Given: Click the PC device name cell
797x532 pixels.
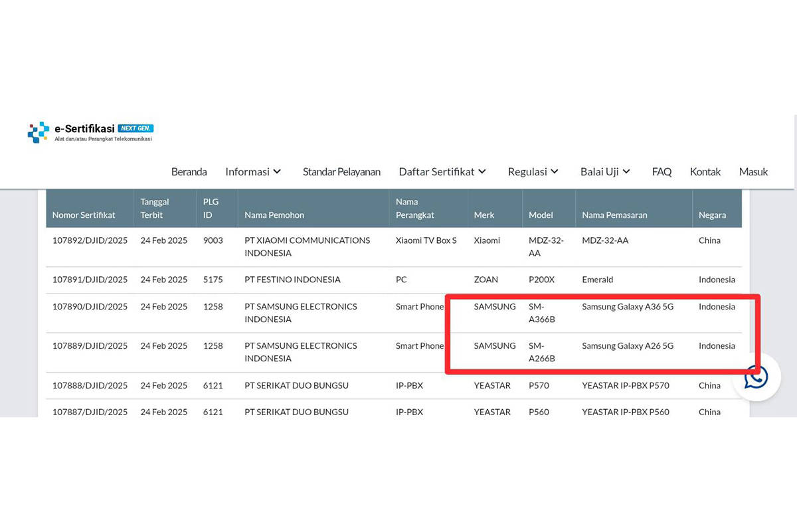Looking at the screenshot, I should (x=401, y=280).
